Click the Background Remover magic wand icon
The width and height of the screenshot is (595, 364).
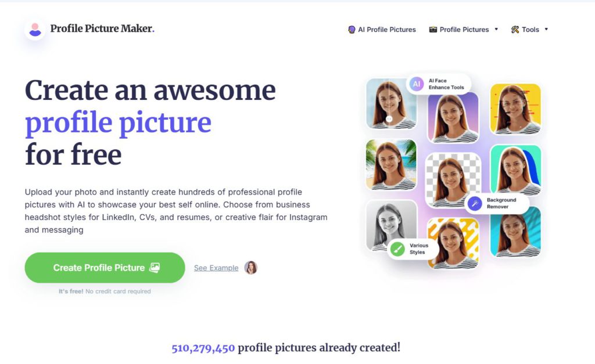pos(474,204)
